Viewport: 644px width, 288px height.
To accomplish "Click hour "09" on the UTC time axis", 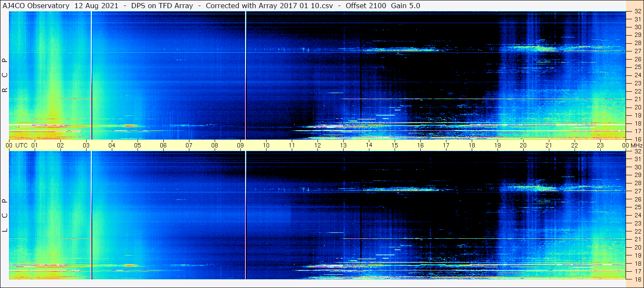I will (x=240, y=145).
